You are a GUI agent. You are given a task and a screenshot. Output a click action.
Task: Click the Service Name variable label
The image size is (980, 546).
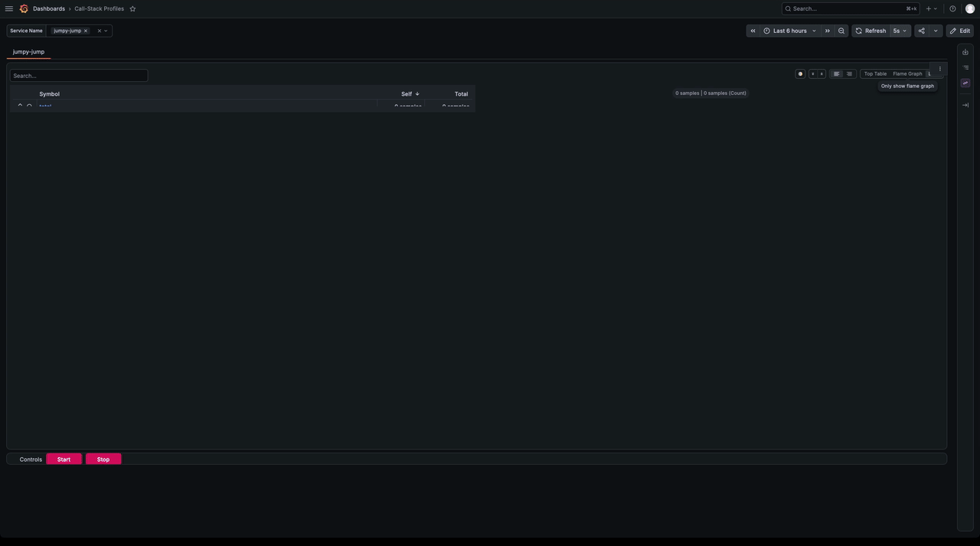26,31
